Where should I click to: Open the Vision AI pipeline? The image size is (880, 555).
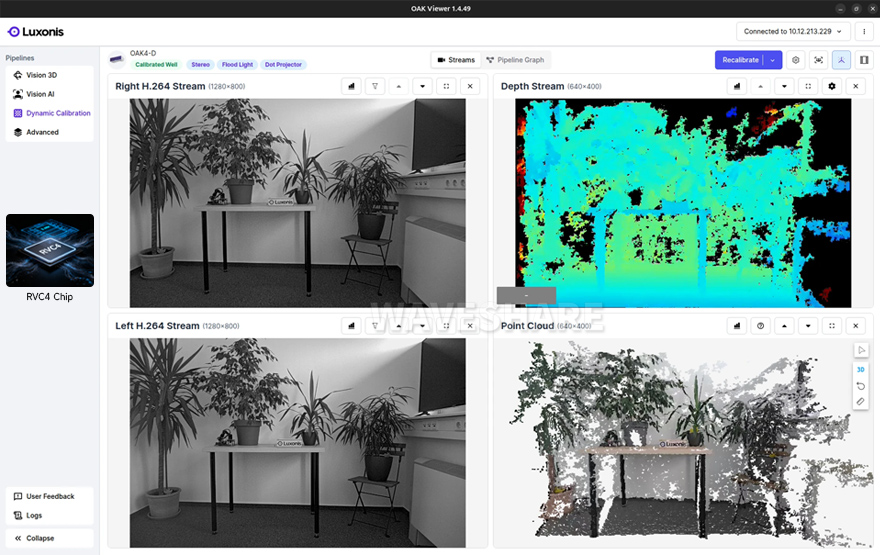(x=49, y=94)
